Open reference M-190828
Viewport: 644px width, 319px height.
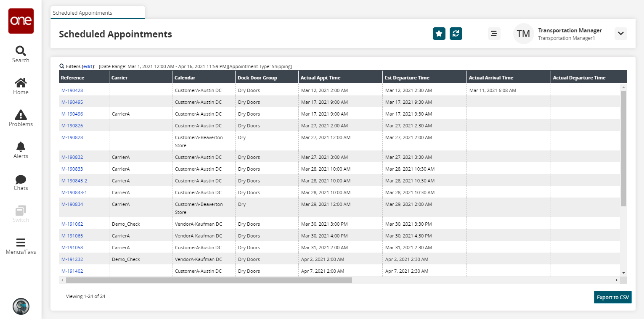(x=72, y=137)
